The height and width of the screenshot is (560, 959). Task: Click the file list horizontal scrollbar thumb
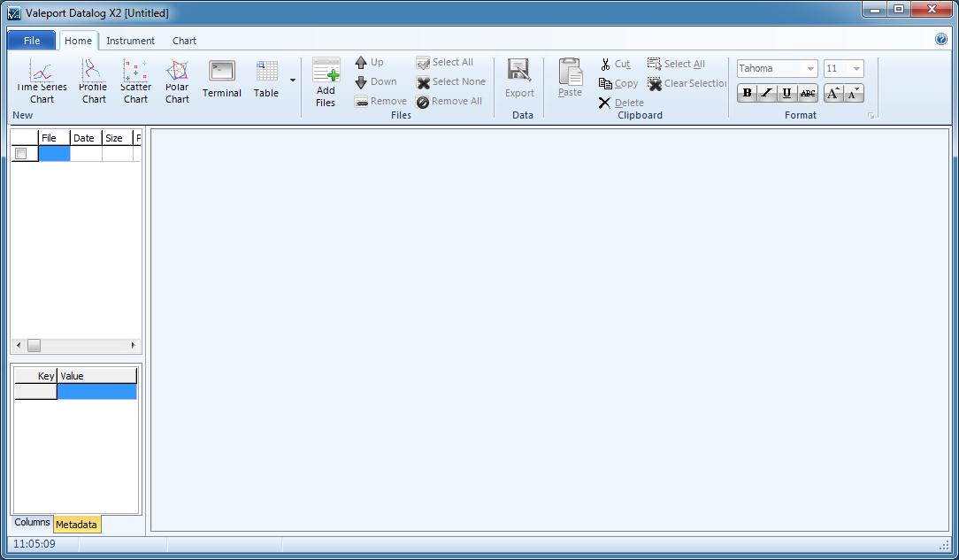35,345
